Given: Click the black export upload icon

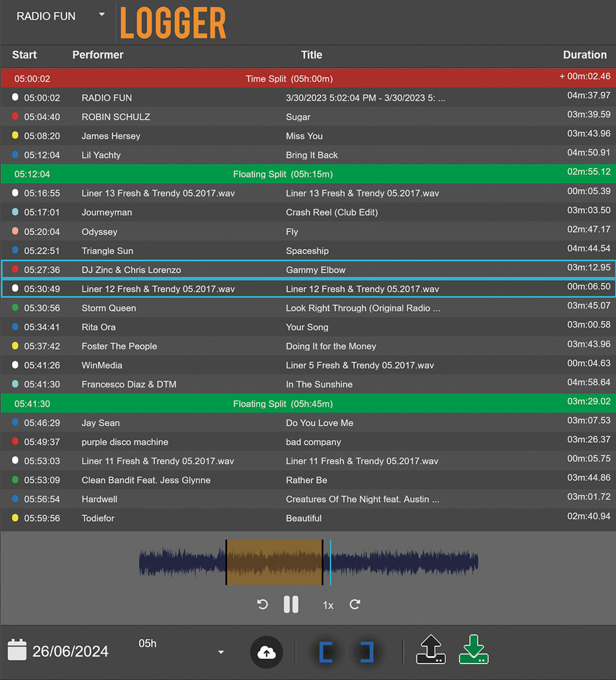Looking at the screenshot, I should [x=431, y=650].
